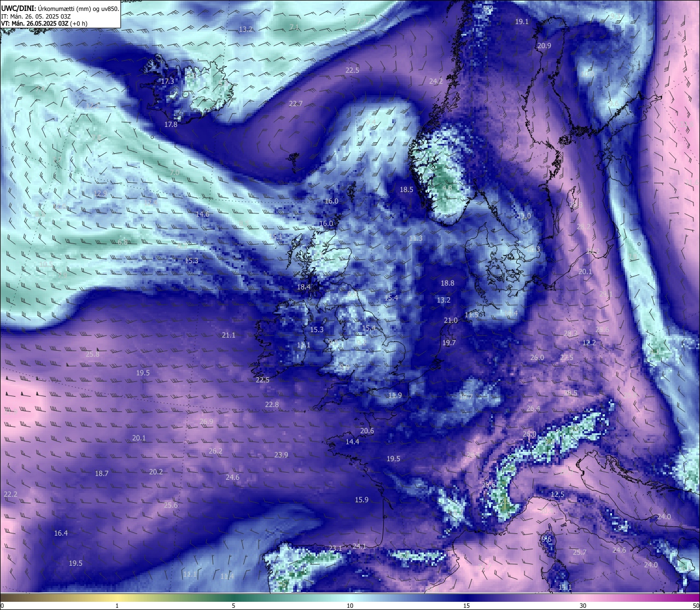The image size is (700, 610).
Task: Click the 26.4 value on the map
Action: pos(533,409)
